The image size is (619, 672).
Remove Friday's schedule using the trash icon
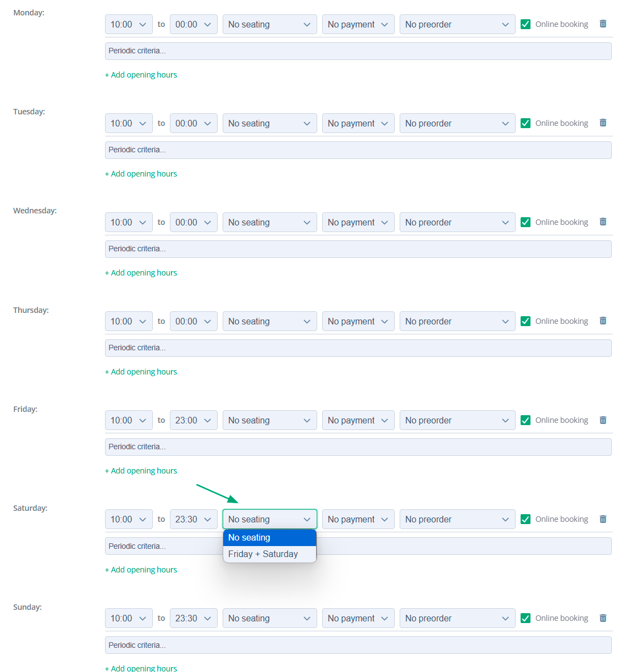[603, 420]
